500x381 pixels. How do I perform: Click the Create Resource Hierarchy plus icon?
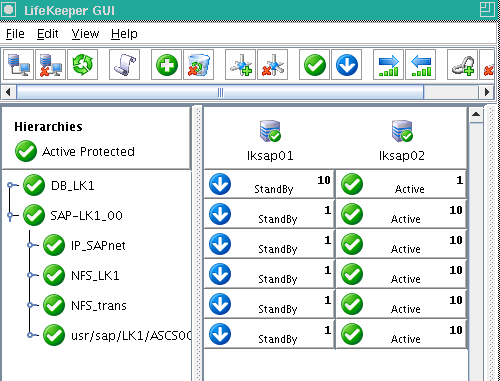(x=166, y=65)
